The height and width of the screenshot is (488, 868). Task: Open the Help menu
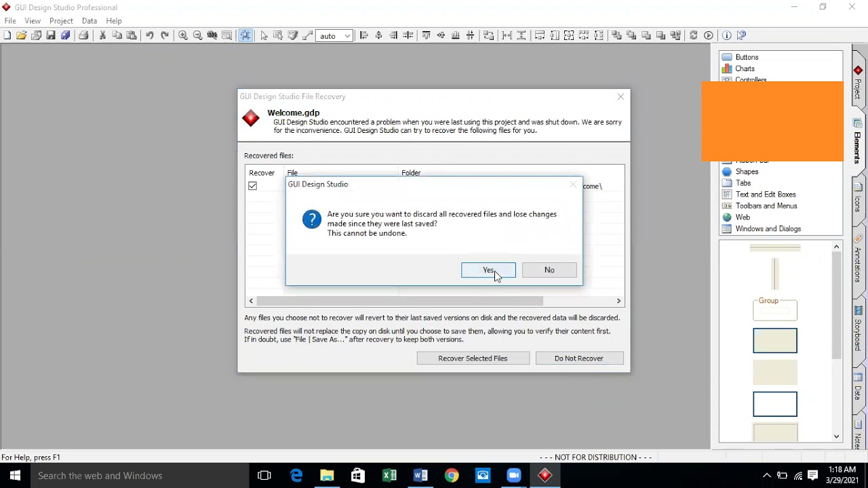coord(114,21)
